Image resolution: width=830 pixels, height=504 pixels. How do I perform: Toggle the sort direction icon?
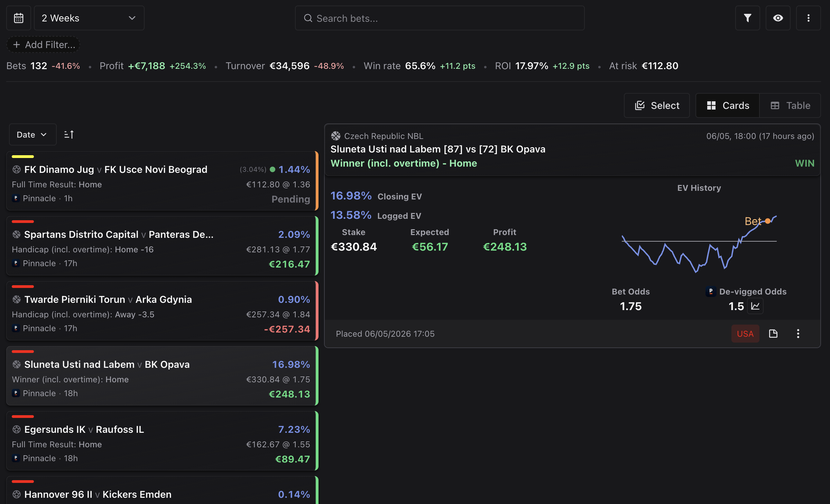[x=69, y=134]
